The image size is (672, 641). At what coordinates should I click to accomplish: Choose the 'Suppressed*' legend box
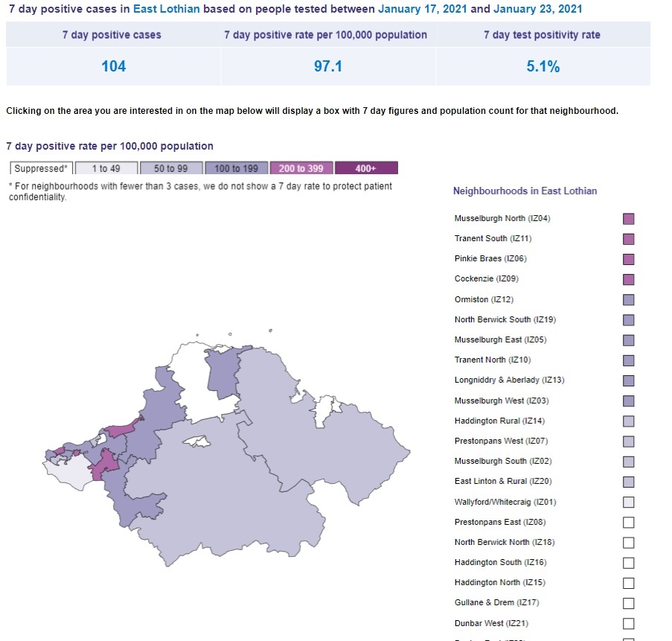coord(41,168)
